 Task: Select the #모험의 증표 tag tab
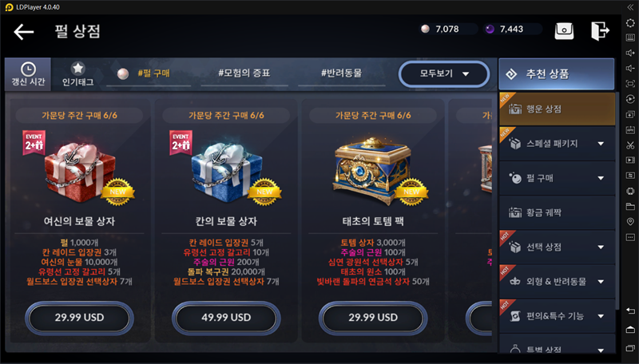(244, 73)
